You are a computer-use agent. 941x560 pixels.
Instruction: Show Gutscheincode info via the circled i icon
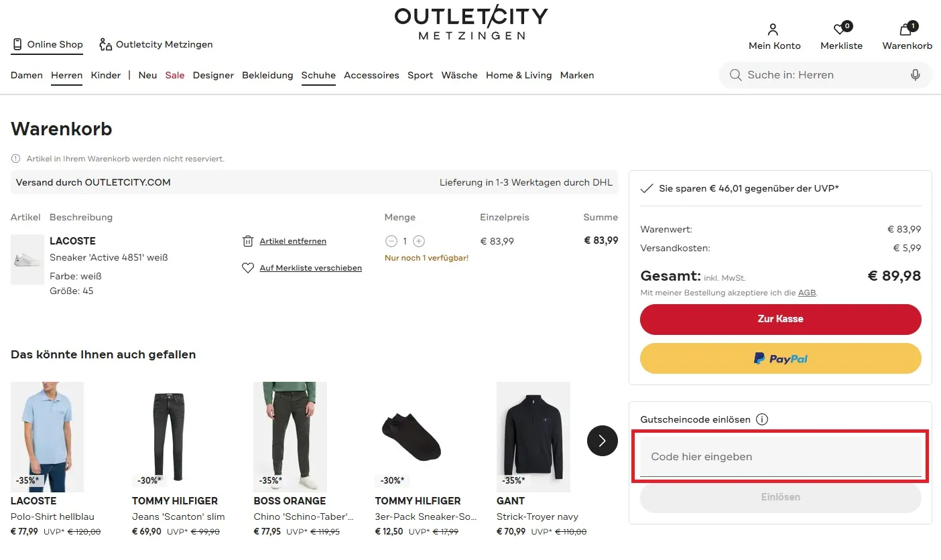point(762,419)
